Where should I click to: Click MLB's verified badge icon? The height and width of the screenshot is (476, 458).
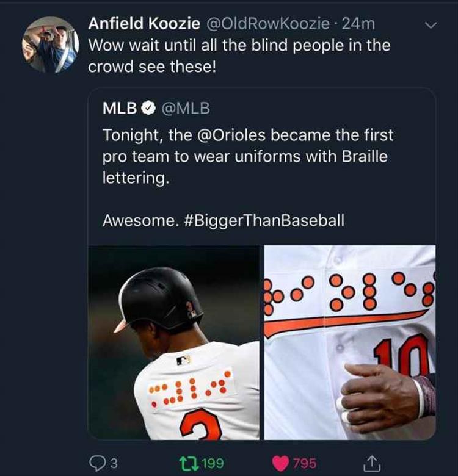coord(147,109)
